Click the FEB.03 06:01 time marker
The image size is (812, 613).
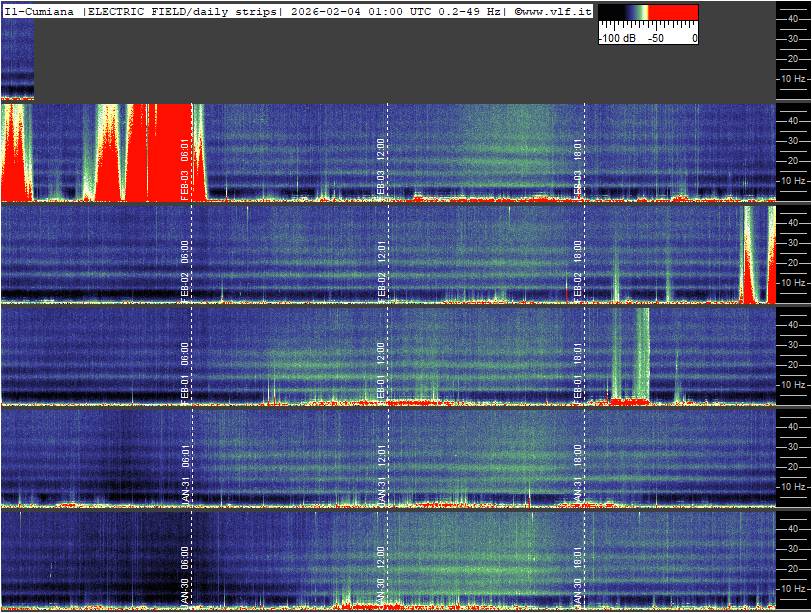tap(185, 173)
